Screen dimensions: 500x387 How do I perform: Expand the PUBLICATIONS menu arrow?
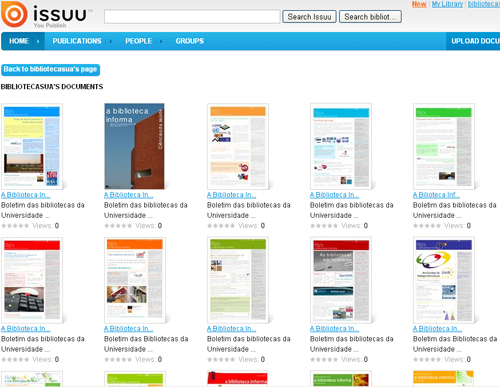pos(111,41)
